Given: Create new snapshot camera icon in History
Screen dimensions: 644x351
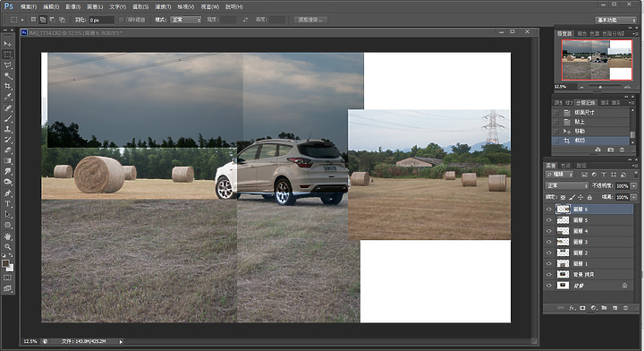Looking at the screenshot, I should point(611,150).
